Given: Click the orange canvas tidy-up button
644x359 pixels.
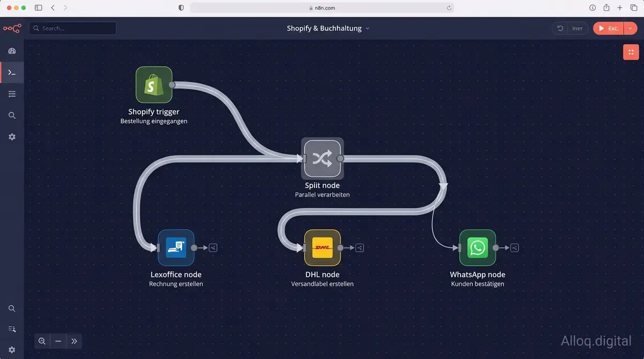Looking at the screenshot, I should click(x=631, y=52).
